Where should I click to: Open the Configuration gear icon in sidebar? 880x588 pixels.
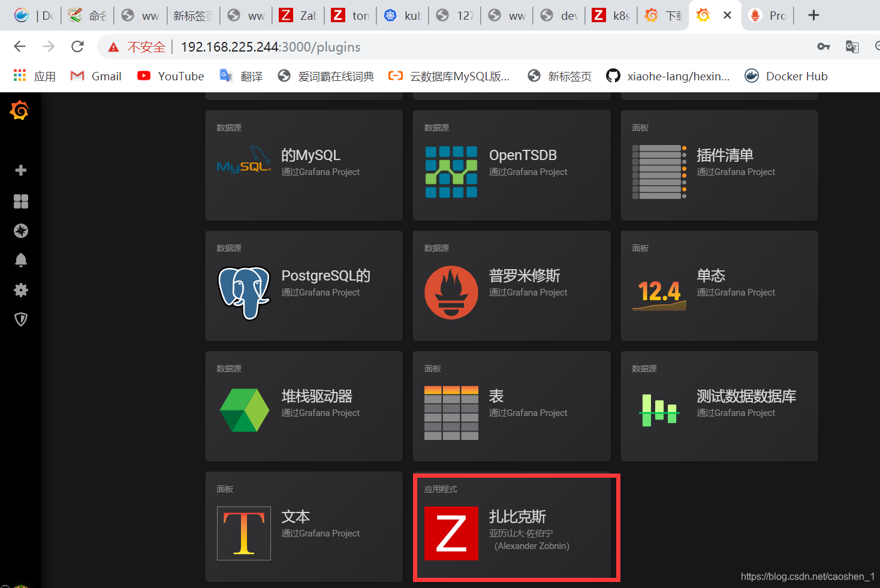(x=21, y=290)
